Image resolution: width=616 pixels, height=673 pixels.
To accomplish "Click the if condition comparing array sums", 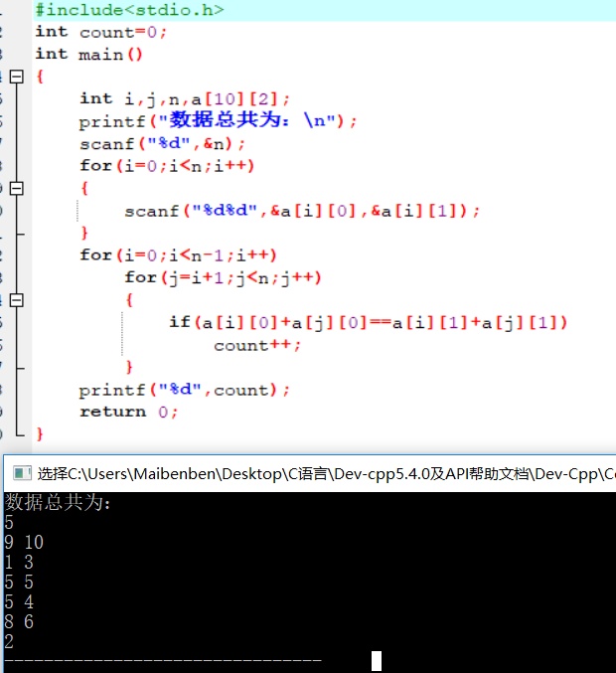I will coord(368,322).
